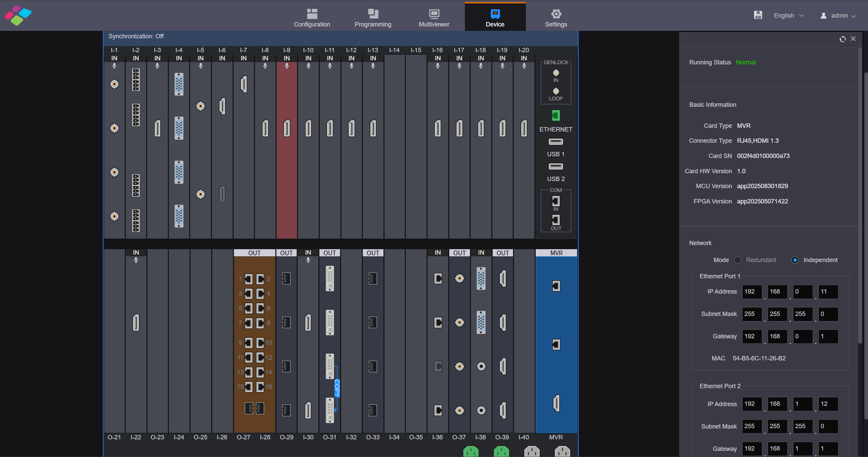Image resolution: width=868 pixels, height=457 pixels.
Task: Select the HDMI port on MVR card
Action: click(x=556, y=403)
